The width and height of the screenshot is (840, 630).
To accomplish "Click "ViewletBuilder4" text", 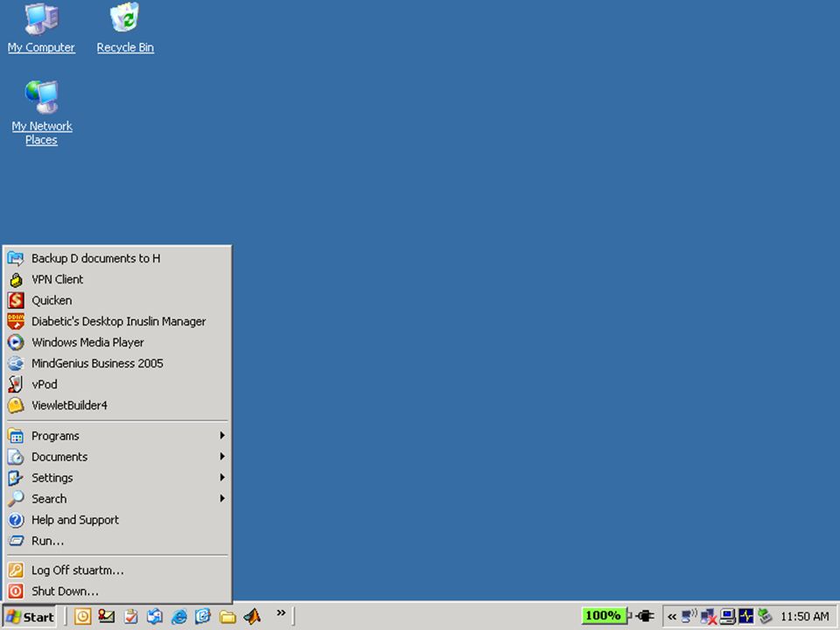I will 70,405.
